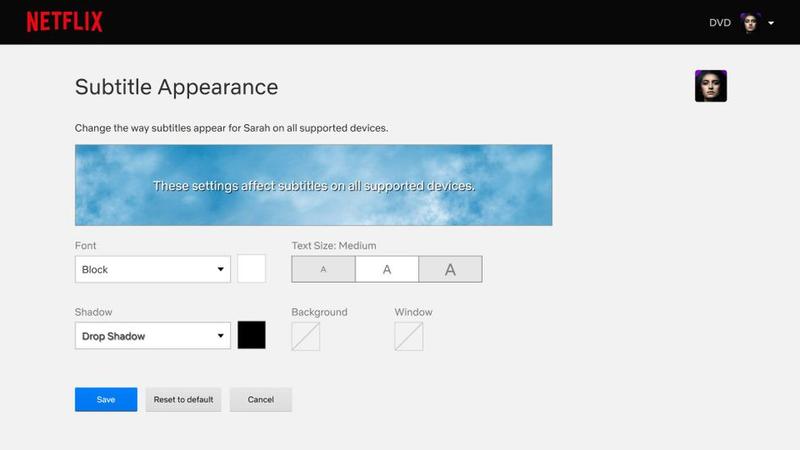Open the Shadow dropdown showing Drop Shadow

pos(153,336)
